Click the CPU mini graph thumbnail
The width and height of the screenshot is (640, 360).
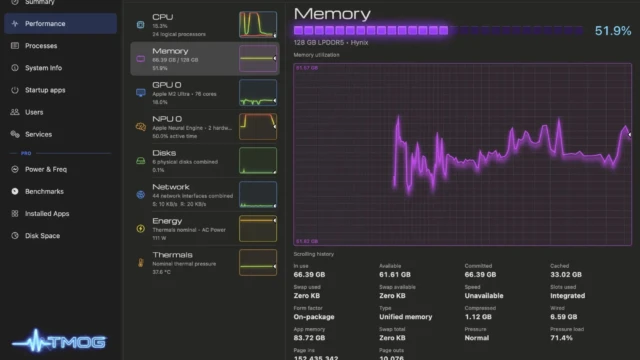pos(258,24)
